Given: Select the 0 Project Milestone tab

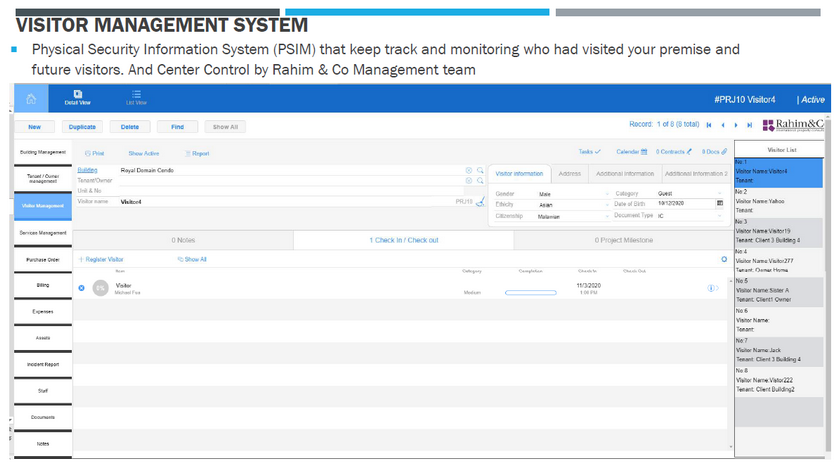Looking at the screenshot, I should pyautogui.click(x=623, y=240).
